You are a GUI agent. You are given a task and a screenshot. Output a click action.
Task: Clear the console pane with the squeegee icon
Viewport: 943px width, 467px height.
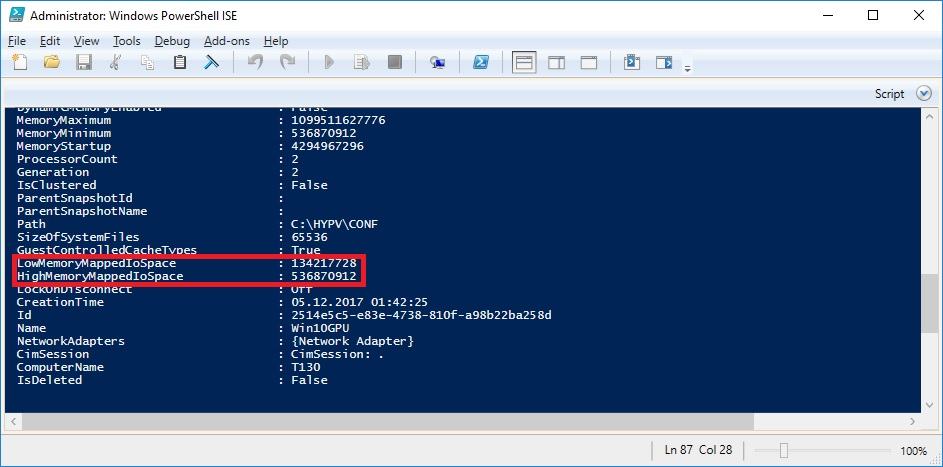point(211,62)
